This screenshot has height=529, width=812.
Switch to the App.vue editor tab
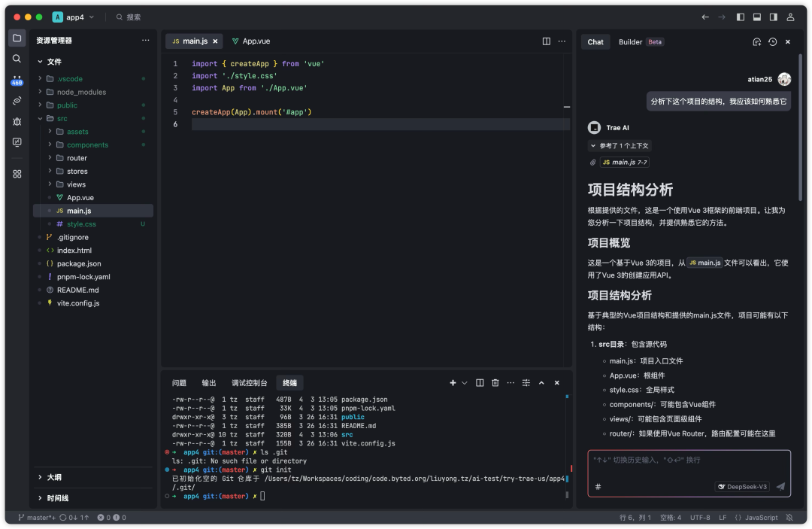coord(251,41)
